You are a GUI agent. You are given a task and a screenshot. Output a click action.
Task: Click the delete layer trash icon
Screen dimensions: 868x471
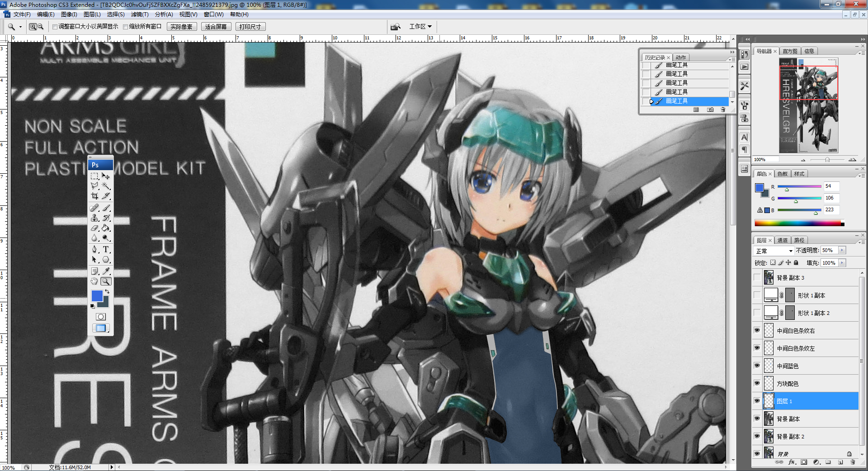pyautogui.click(x=853, y=462)
